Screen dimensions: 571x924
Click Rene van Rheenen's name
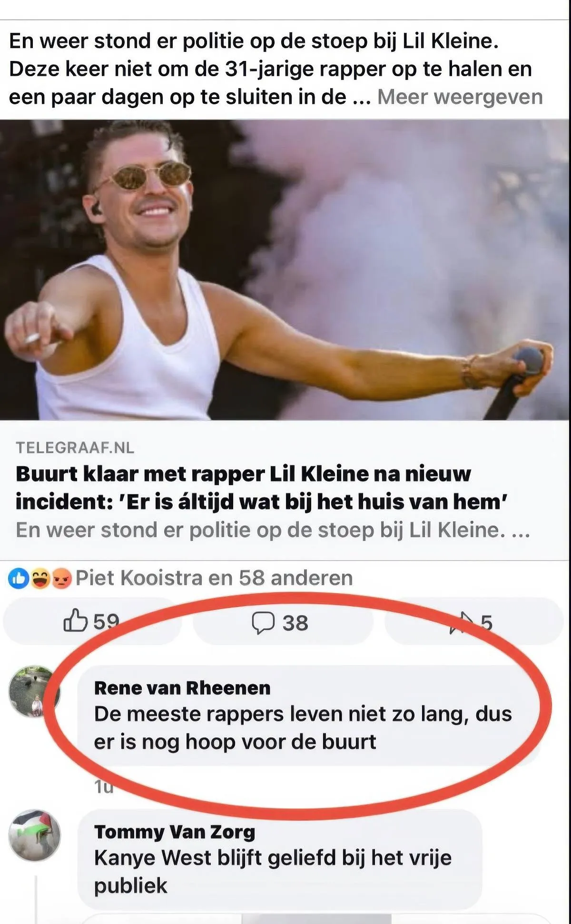pos(182,688)
